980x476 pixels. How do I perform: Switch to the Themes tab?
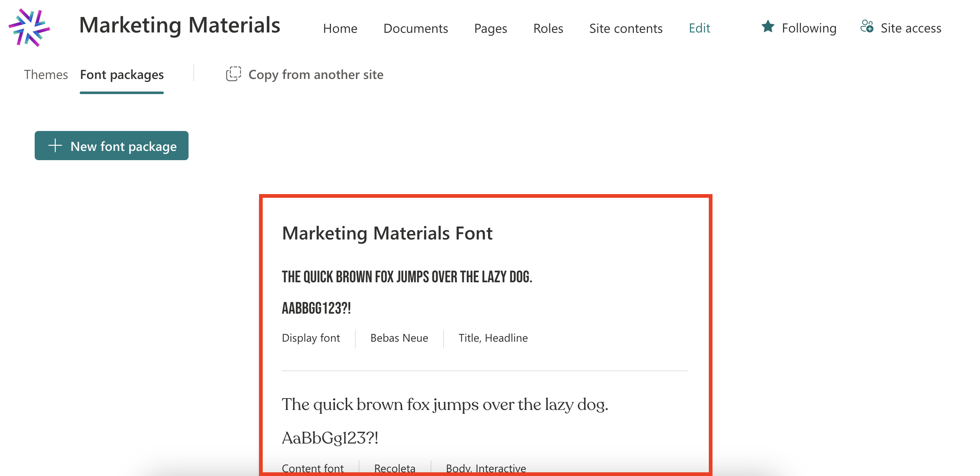coord(46,75)
